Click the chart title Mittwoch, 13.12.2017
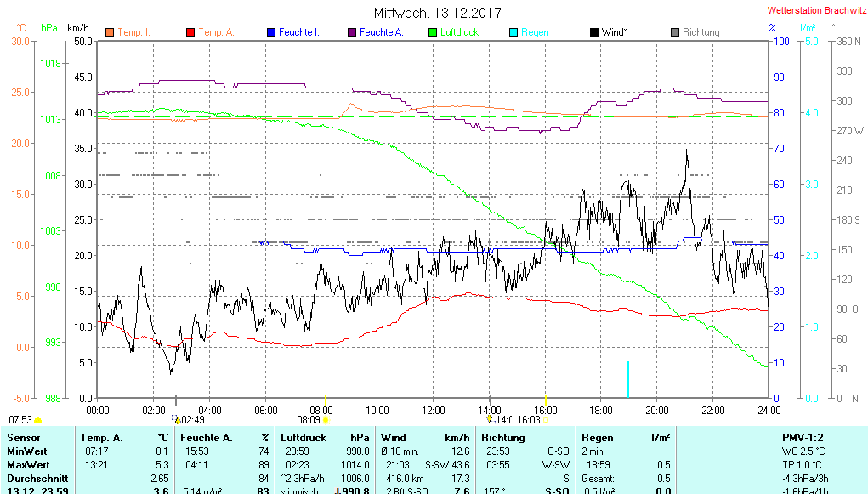 coord(437,13)
